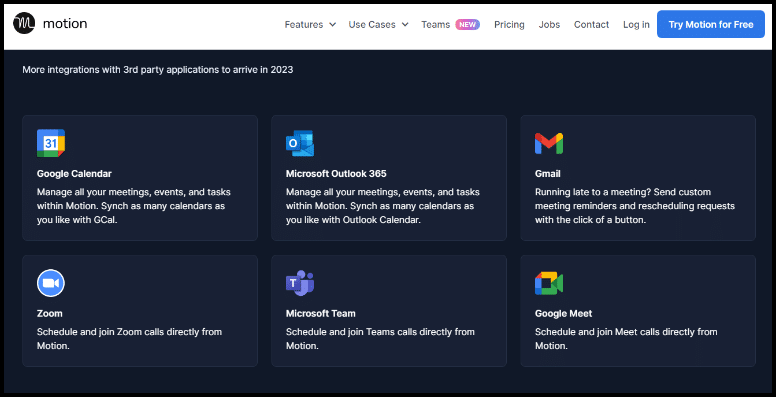The width and height of the screenshot is (776, 397).
Task: Select the Microsoft Outlook 365 heading
Action: [336, 174]
